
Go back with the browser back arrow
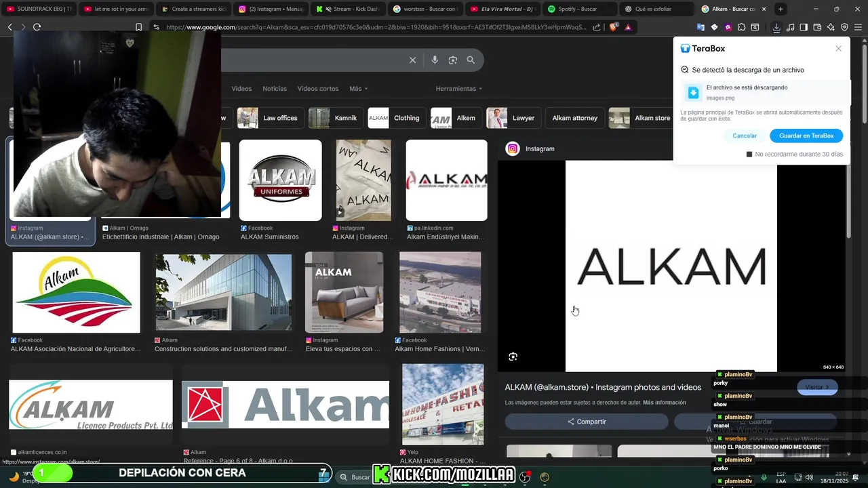pos(9,27)
